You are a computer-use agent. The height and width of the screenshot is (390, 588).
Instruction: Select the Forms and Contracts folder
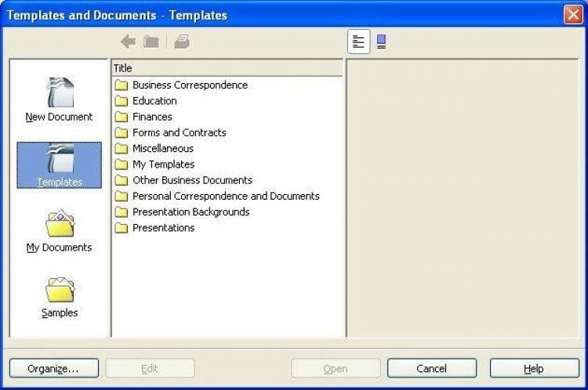[179, 133]
